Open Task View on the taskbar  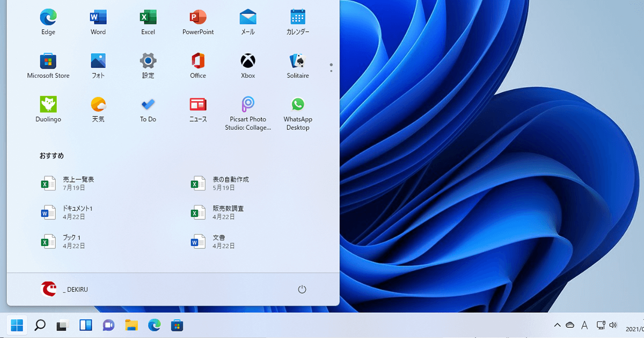pos(63,325)
